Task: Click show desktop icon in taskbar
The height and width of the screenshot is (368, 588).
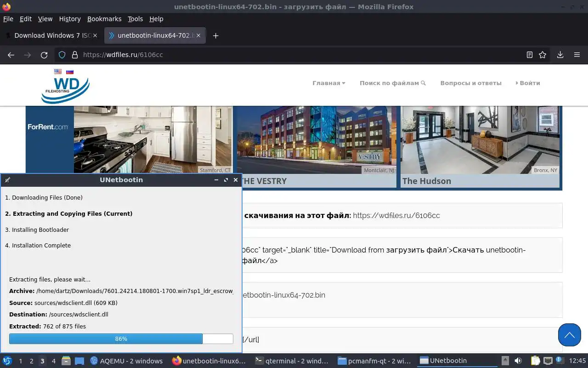Action: (79, 361)
